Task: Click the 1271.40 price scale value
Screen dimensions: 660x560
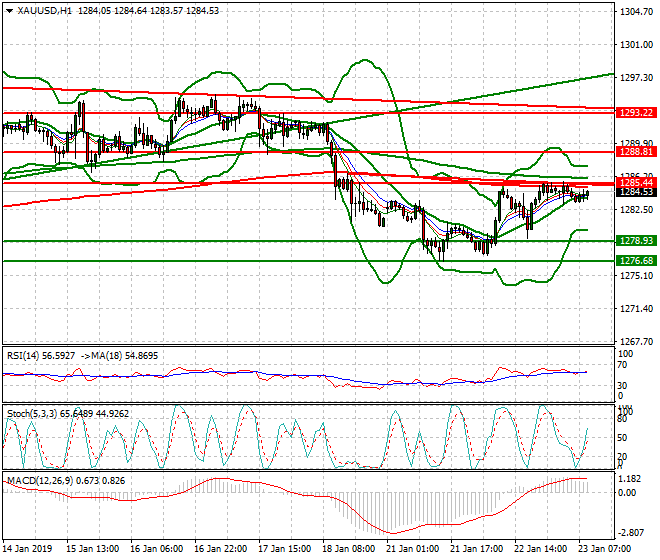Action: pyautogui.click(x=636, y=309)
